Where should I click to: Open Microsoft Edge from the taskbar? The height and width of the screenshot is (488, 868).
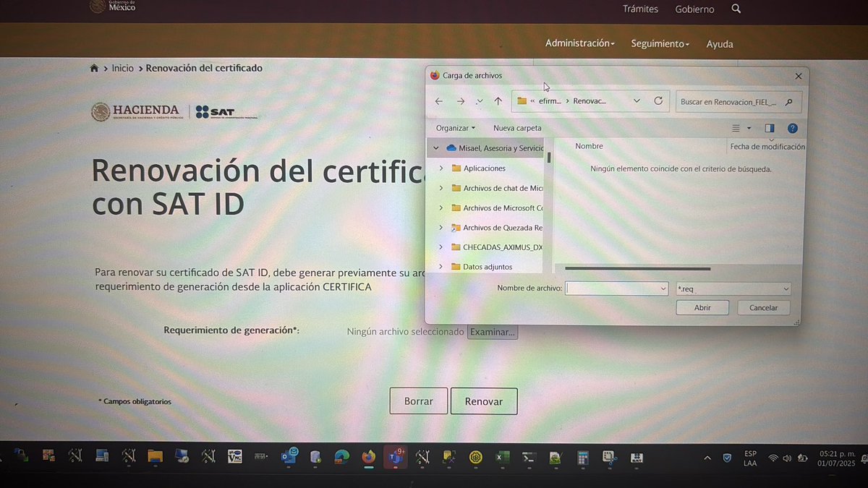342,457
